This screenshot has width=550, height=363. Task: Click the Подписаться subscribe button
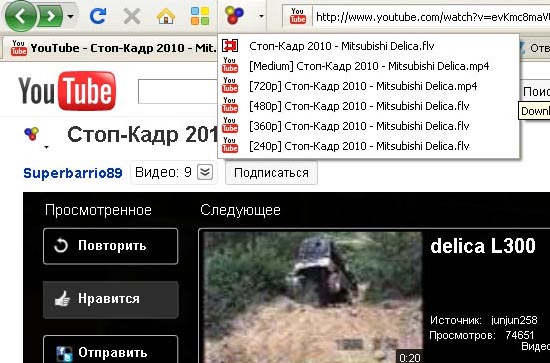(x=271, y=173)
